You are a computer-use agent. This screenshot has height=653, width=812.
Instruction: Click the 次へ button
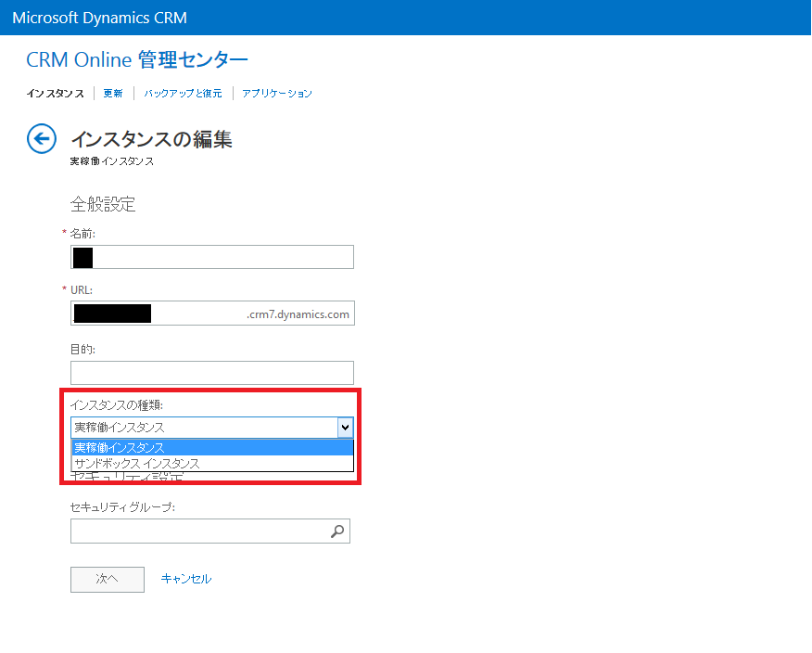[108, 580]
